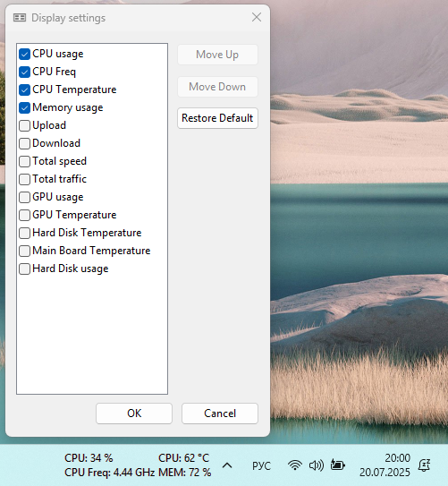Click the Move Up button

click(x=217, y=55)
